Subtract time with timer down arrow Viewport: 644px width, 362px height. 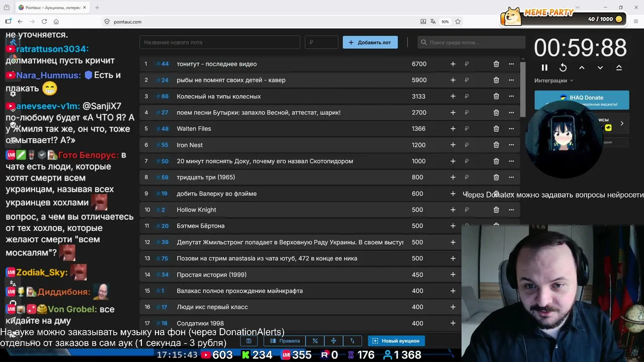point(600,67)
